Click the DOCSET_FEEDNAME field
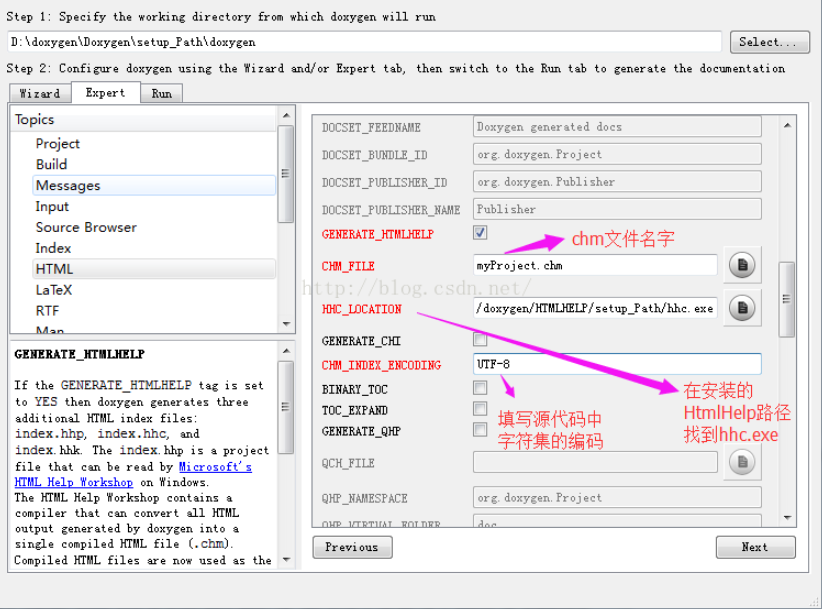Image resolution: width=822 pixels, height=609 pixels. (617, 127)
